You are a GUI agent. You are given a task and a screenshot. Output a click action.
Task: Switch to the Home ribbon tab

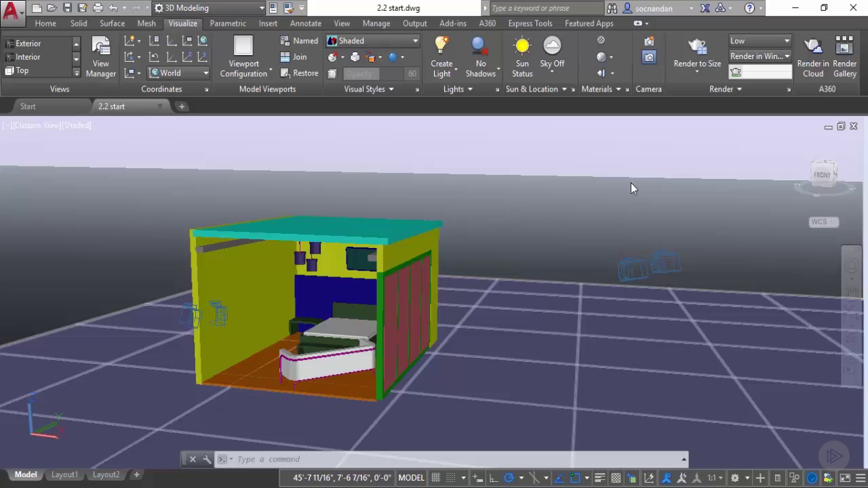pos(45,23)
